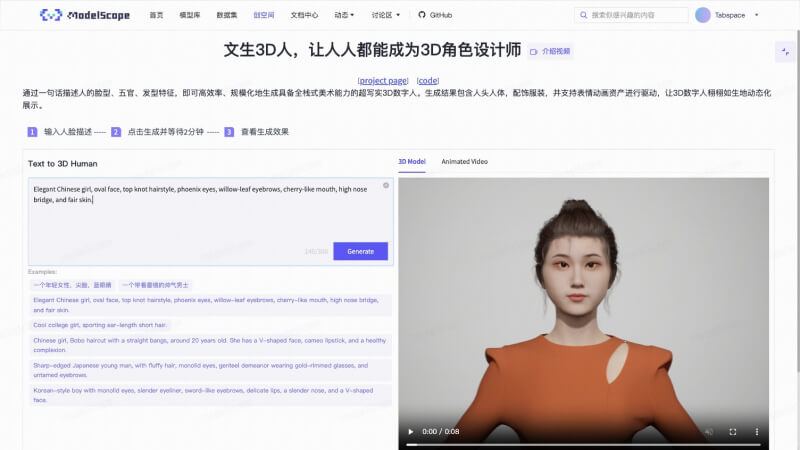Select the 'Cool college girl' example prompt
The image size is (800, 450).
(101, 325)
